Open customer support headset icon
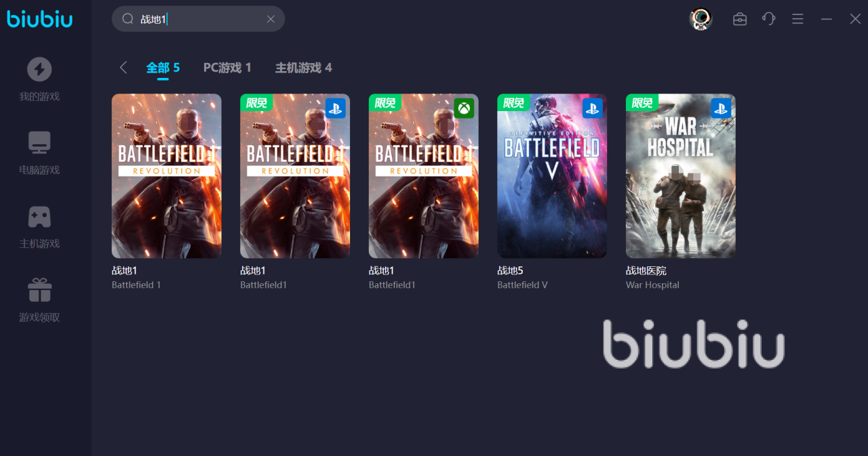 point(768,19)
